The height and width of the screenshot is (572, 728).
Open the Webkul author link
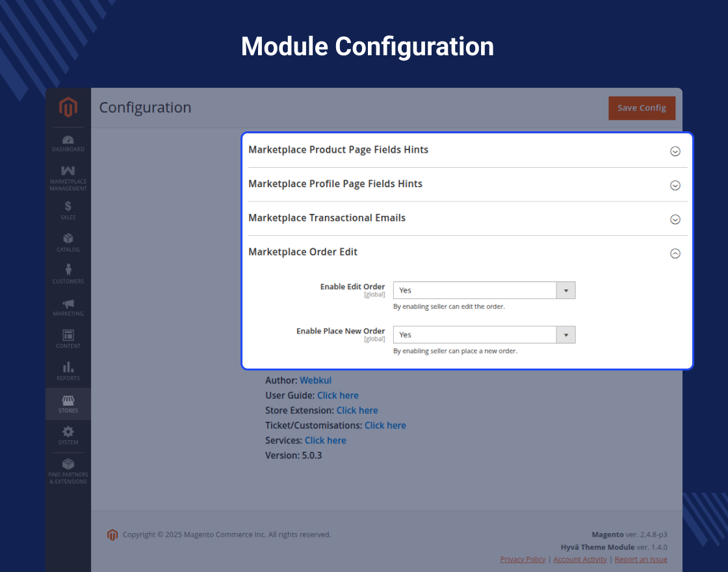[x=315, y=380]
